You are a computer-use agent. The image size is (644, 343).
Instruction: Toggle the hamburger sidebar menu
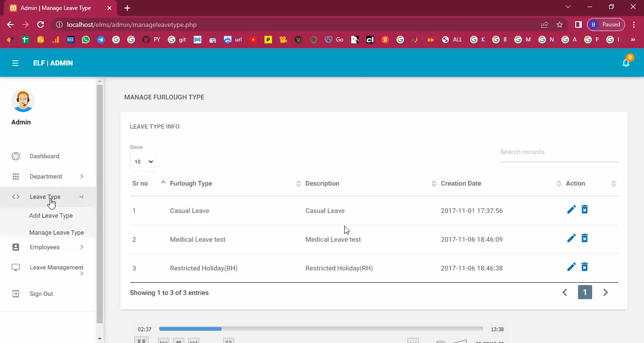(x=15, y=63)
